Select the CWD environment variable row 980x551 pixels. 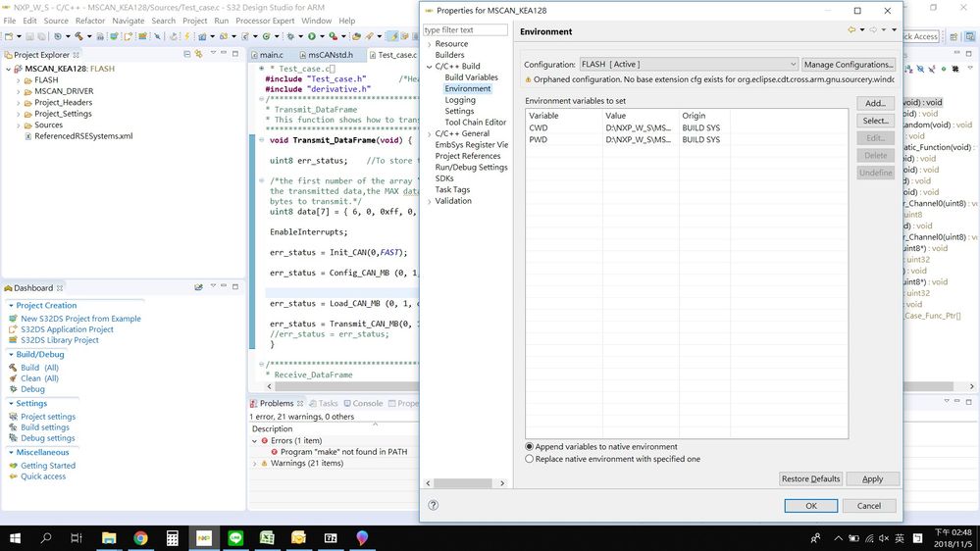[687, 127]
